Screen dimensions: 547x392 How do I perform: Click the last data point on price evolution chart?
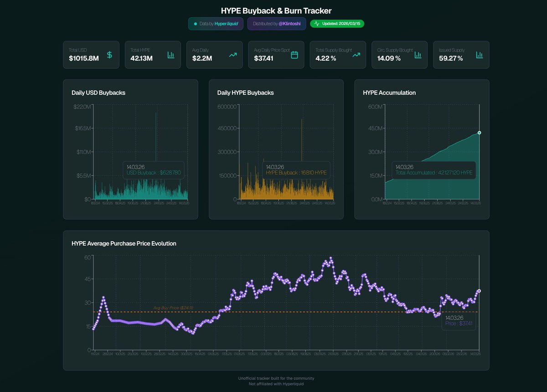[479, 291]
